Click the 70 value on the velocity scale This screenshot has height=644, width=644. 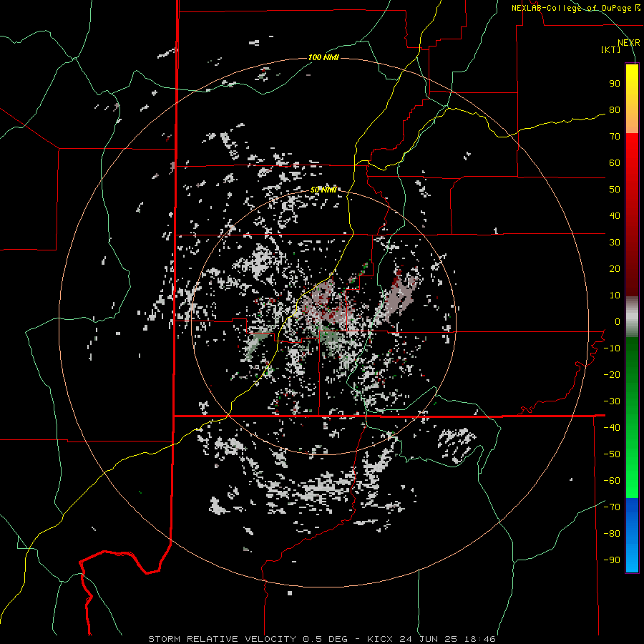(615, 137)
